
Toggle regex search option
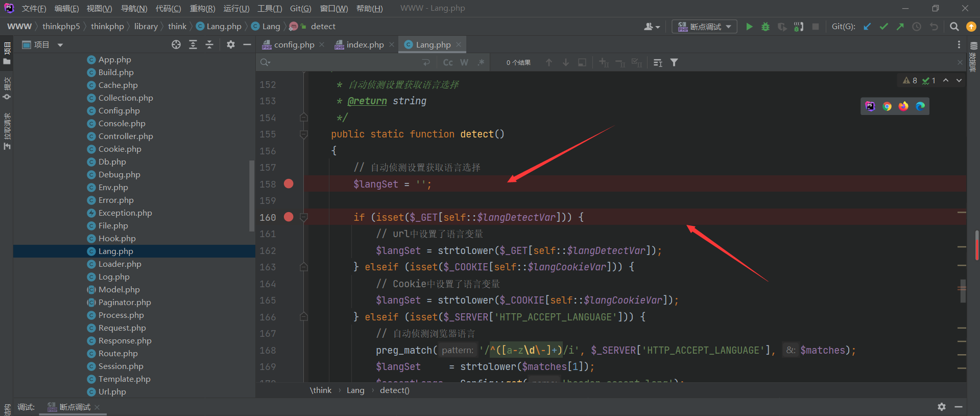[x=481, y=62]
